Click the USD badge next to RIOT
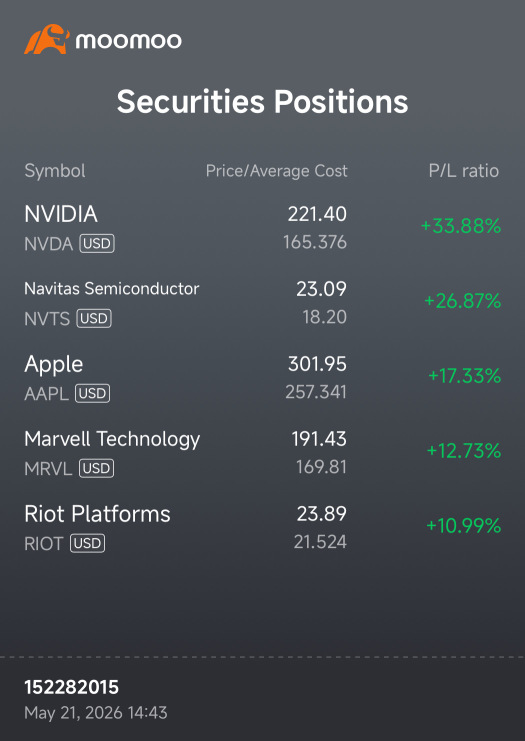 coord(87,543)
